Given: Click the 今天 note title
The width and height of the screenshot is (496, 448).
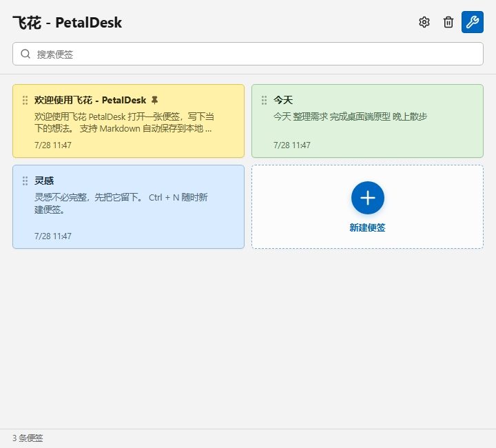Looking at the screenshot, I should 283,101.
